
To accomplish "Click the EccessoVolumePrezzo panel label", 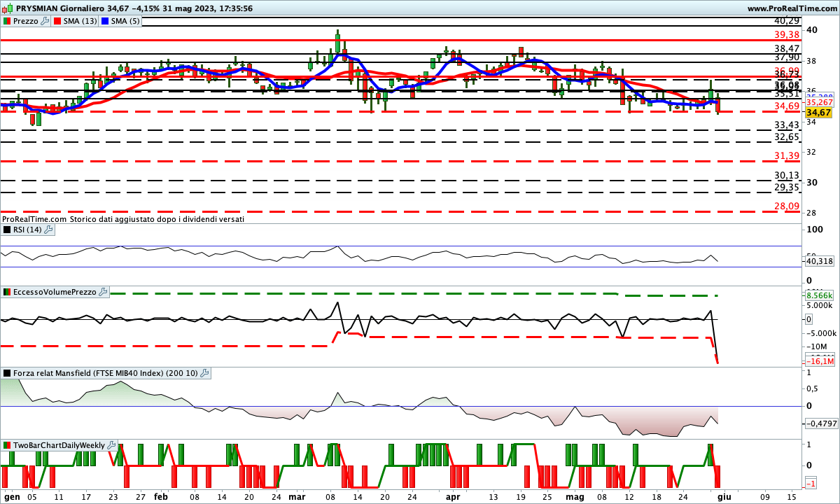I will tap(53, 292).
